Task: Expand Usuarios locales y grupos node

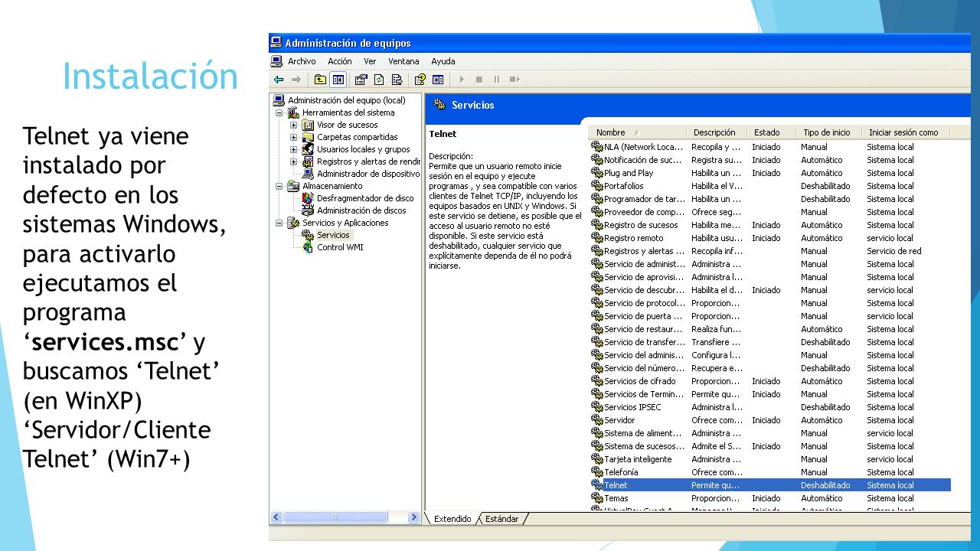Action: [x=294, y=149]
